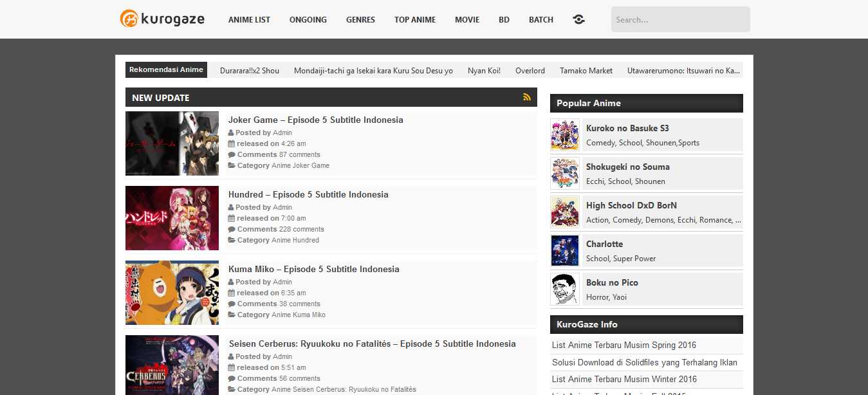Open GENRES menu

point(360,20)
